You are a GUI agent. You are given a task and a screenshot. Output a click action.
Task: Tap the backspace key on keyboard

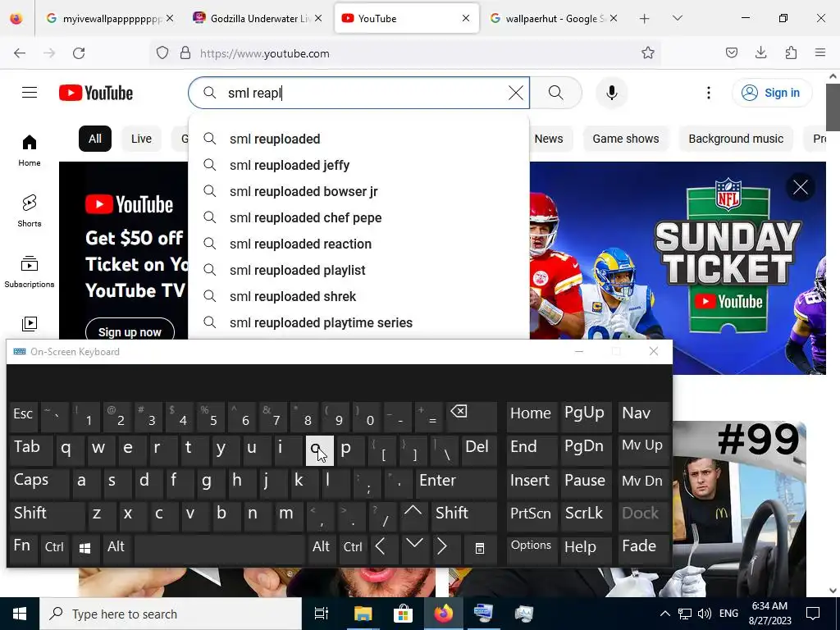pyautogui.click(x=472, y=416)
